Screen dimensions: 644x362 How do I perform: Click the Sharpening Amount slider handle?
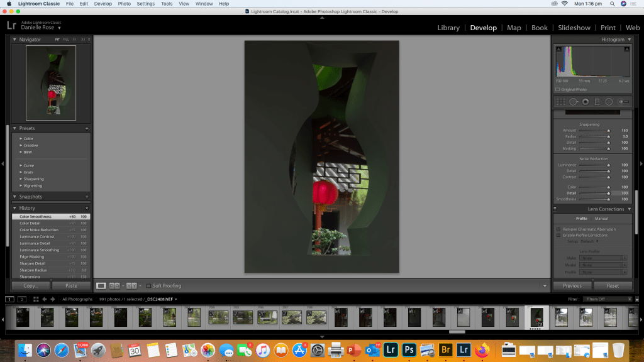click(x=608, y=130)
